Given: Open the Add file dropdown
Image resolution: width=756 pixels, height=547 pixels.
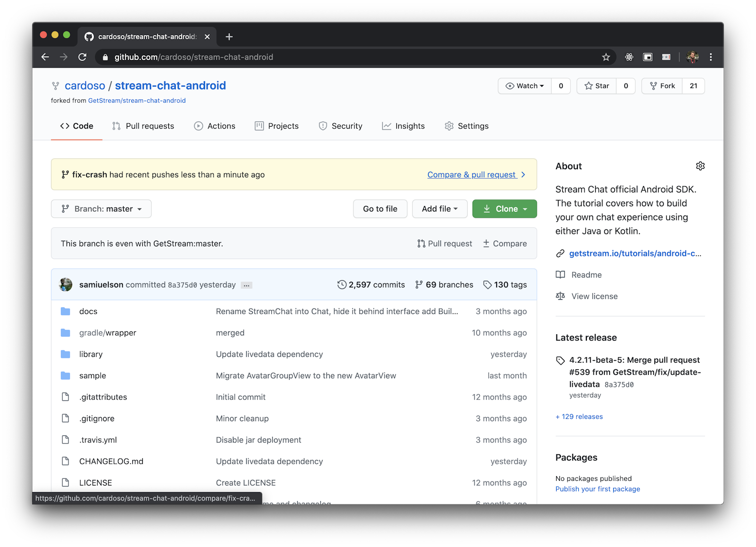Looking at the screenshot, I should (x=439, y=208).
